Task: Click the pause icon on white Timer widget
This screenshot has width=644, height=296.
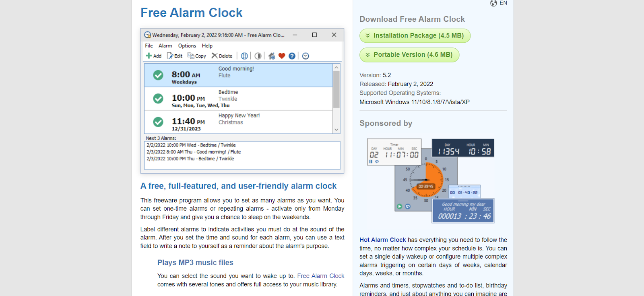Action: pos(371,161)
